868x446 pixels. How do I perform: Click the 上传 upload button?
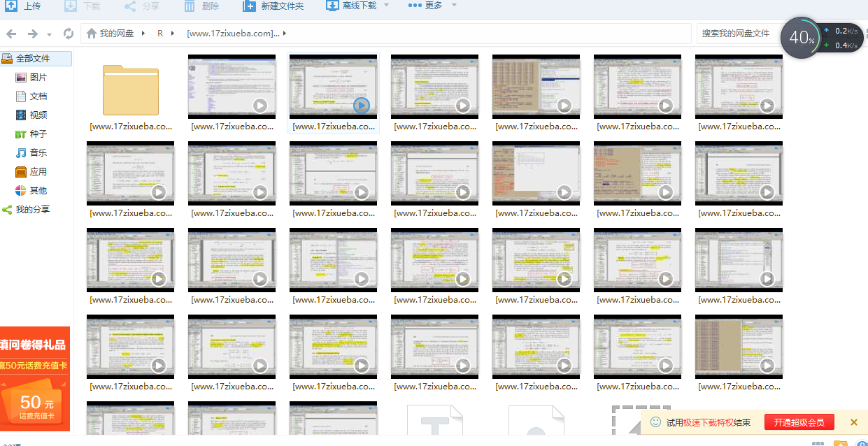tap(22, 6)
